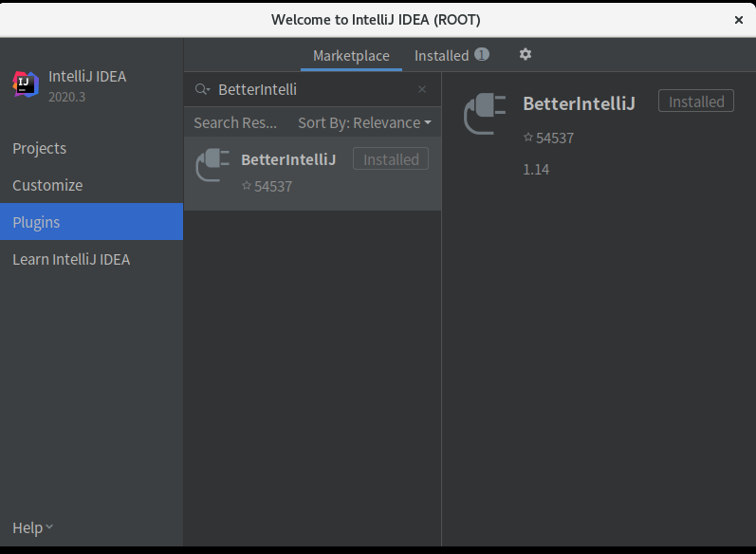Viewport: 756px width, 554px height.
Task: Click the large BetterIntelliJ plug icon in details
Action: pos(485,114)
